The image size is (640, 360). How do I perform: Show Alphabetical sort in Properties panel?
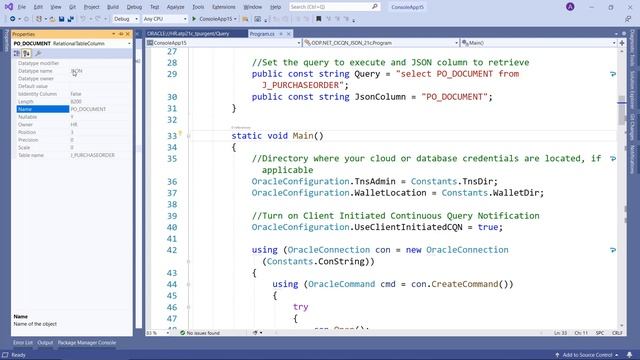(x=26, y=53)
